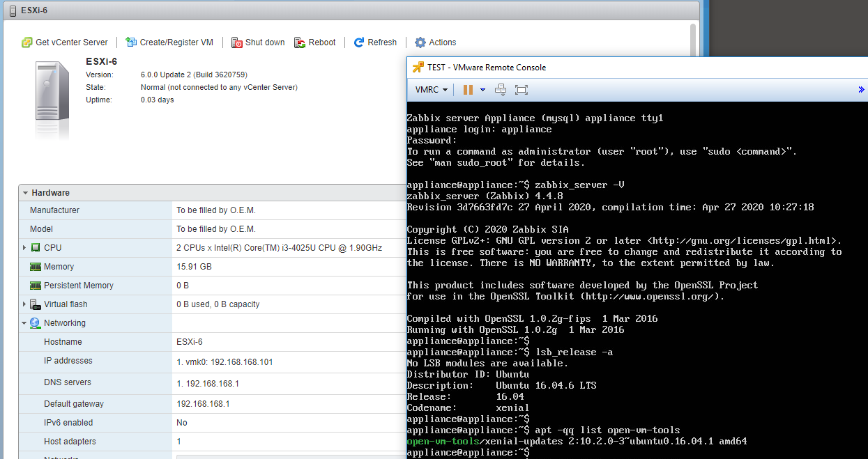Open the VMRC dropdown menu
The height and width of the screenshot is (459, 868).
pyautogui.click(x=431, y=90)
